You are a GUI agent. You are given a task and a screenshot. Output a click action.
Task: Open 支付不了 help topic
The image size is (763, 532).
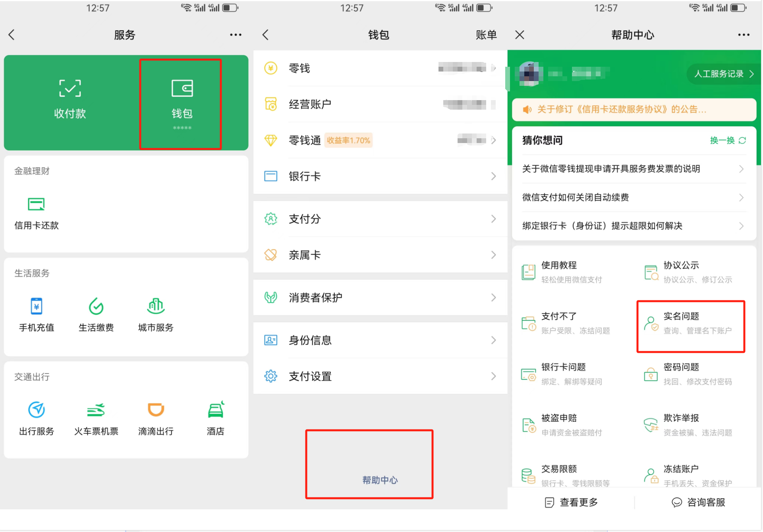[x=566, y=323]
